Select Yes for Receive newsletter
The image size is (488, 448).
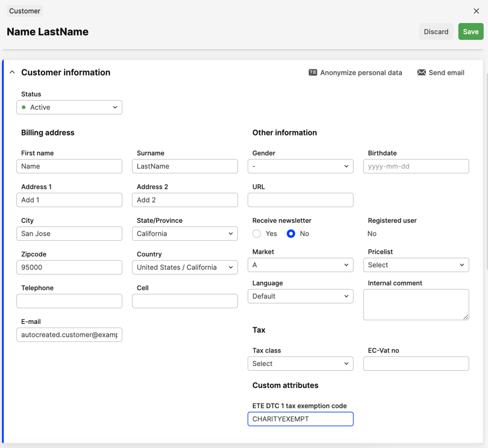(255, 234)
